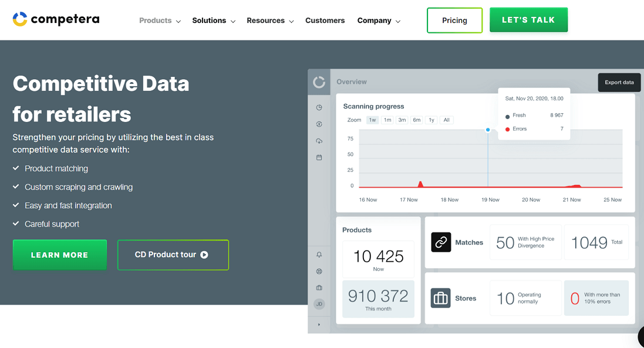Screen dimensions: 644x348
Task: Select the green Stores panel icon
Action: pos(441,298)
